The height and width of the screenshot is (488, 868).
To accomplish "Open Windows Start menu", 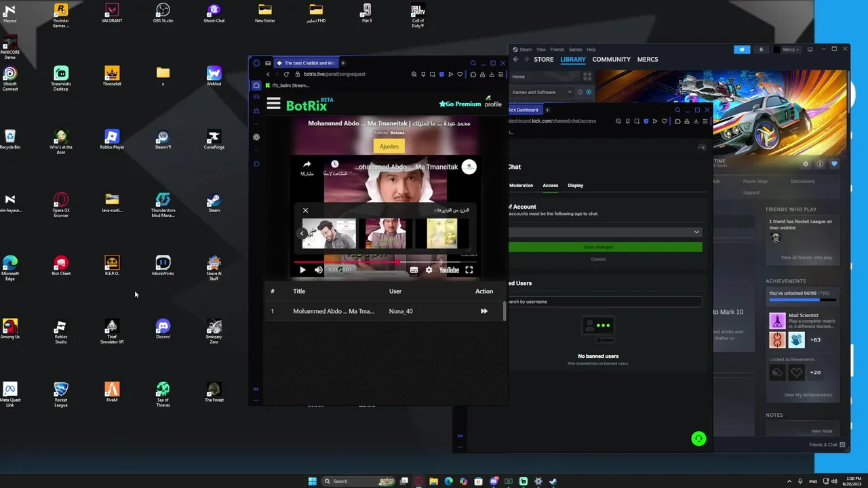I will [x=312, y=481].
